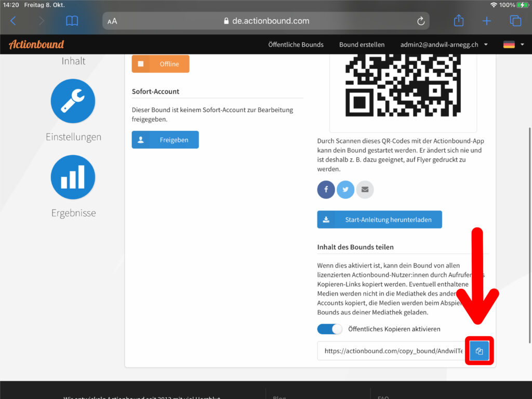Share bound via Twitter icon
The image size is (532, 399).
tap(345, 190)
